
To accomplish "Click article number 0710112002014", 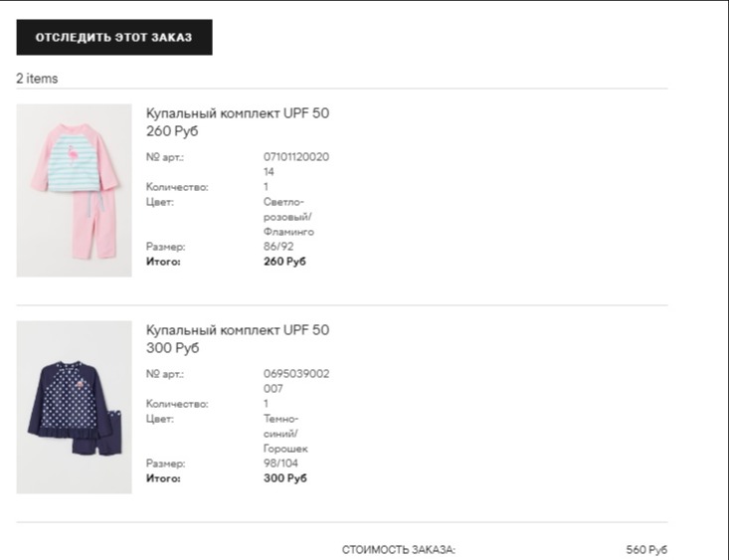I will [295, 164].
